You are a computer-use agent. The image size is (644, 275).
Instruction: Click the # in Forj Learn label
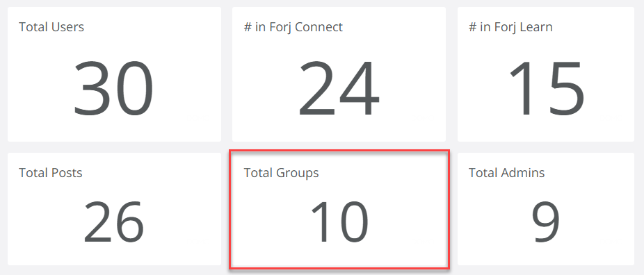pos(510,27)
